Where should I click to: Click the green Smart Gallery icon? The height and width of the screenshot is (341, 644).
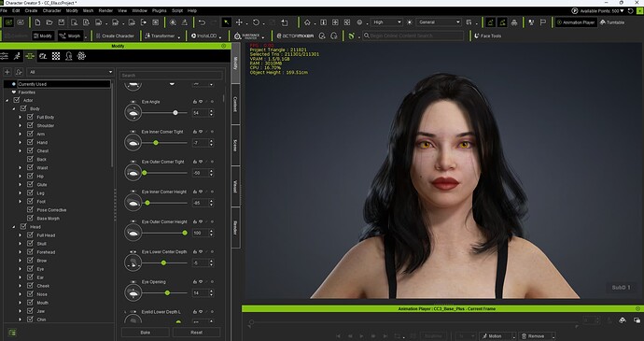pyautogui.click(x=351, y=36)
